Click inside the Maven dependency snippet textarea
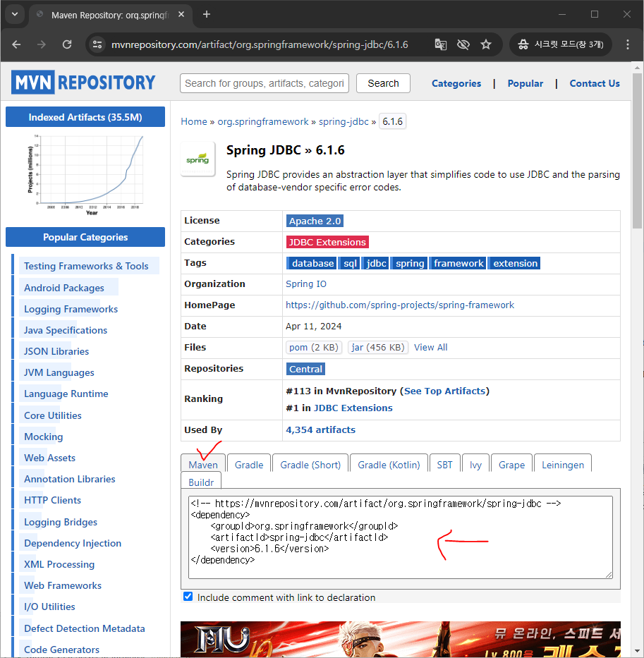 [x=401, y=537]
